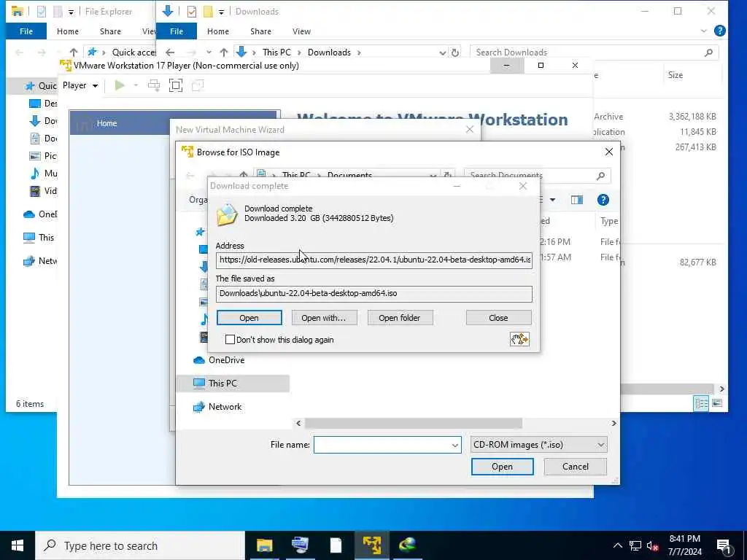Image resolution: width=747 pixels, height=560 pixels.
Task: Close the Download complete dialog
Action: coord(498,318)
